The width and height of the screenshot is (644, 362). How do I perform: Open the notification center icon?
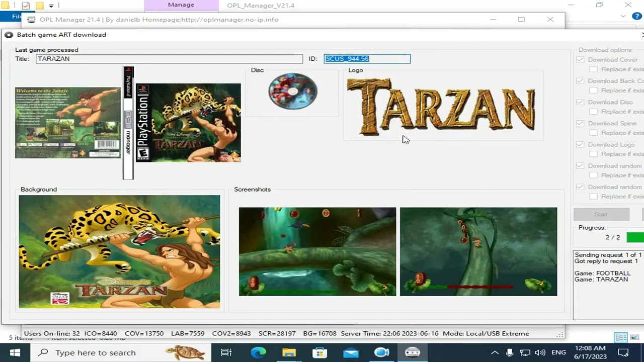point(623,352)
